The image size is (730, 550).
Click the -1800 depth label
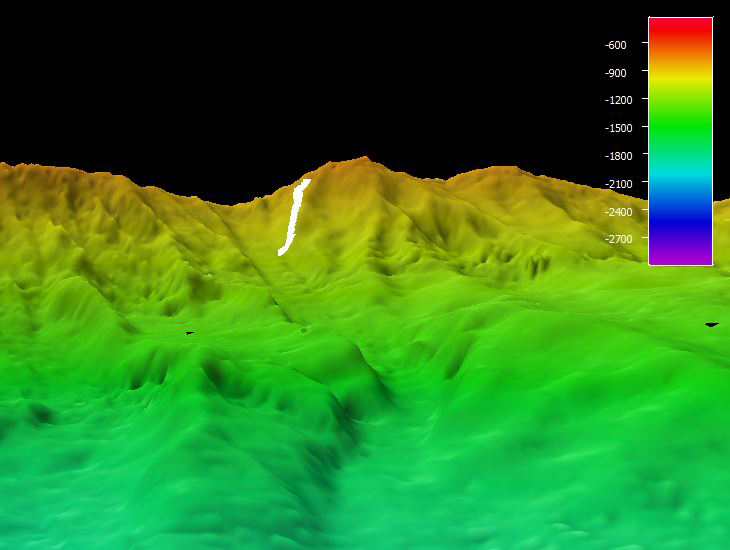pyautogui.click(x=618, y=156)
